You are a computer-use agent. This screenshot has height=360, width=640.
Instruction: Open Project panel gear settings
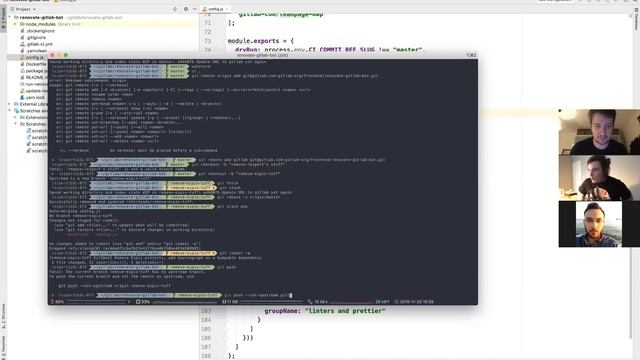point(186,9)
